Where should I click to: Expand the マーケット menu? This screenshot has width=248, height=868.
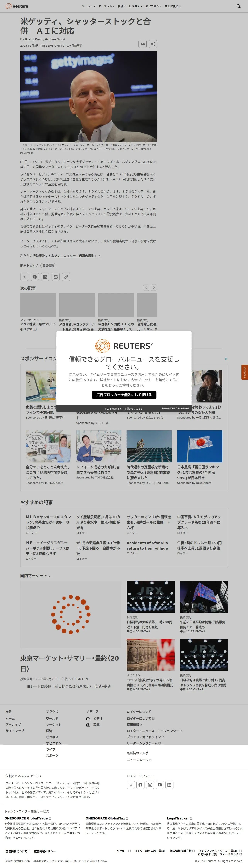tap(106, 6)
